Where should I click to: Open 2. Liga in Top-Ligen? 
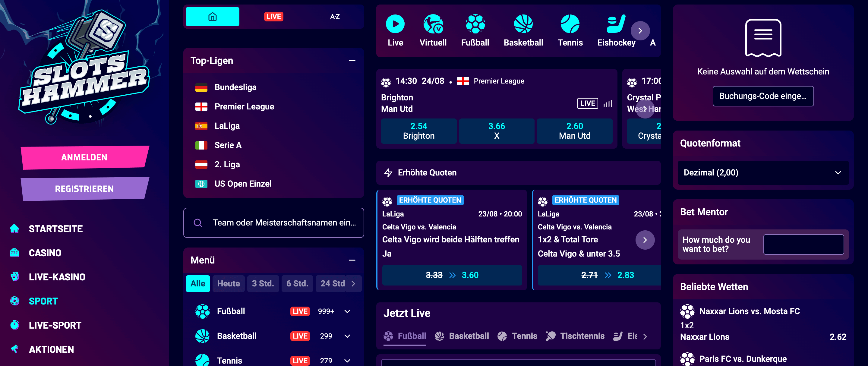(x=227, y=165)
